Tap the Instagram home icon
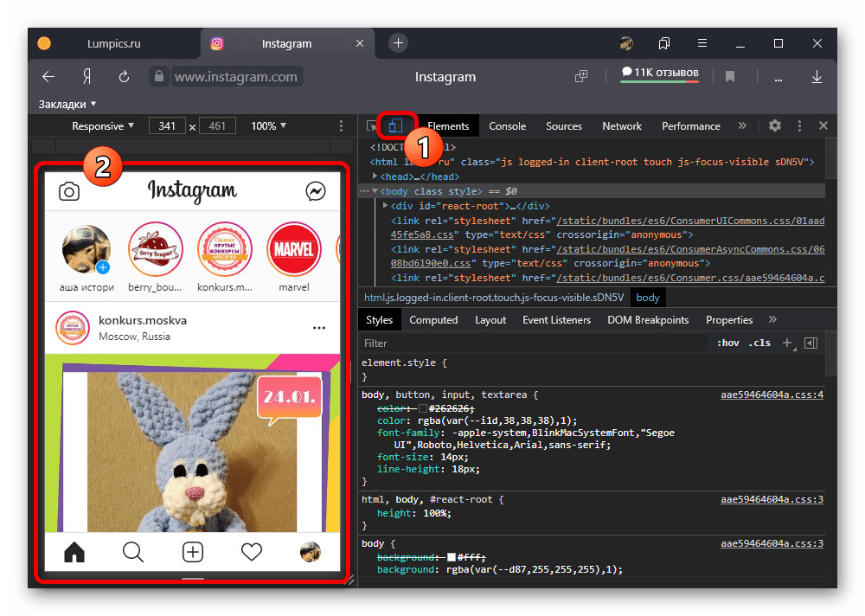Viewport: 865px width, 616px height. click(75, 551)
